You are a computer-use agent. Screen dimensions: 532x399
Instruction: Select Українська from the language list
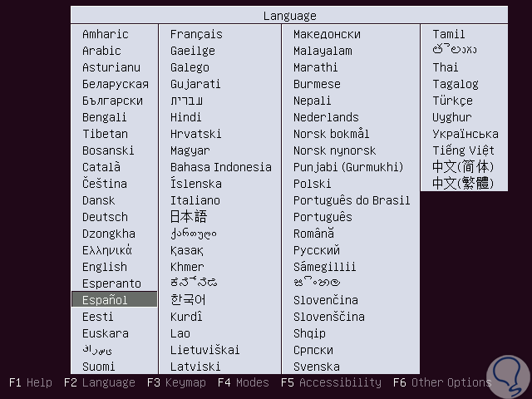[x=465, y=134]
